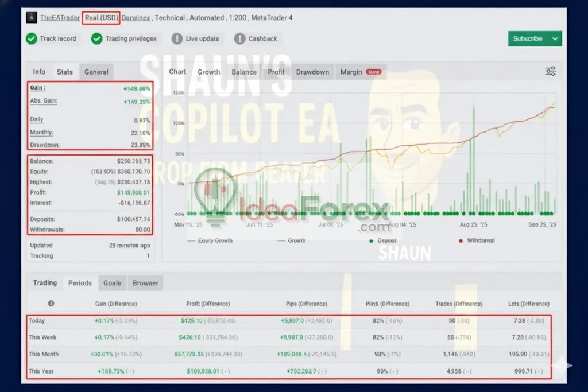Select the Periods tab
This screenshot has height=392, width=588.
click(80, 283)
